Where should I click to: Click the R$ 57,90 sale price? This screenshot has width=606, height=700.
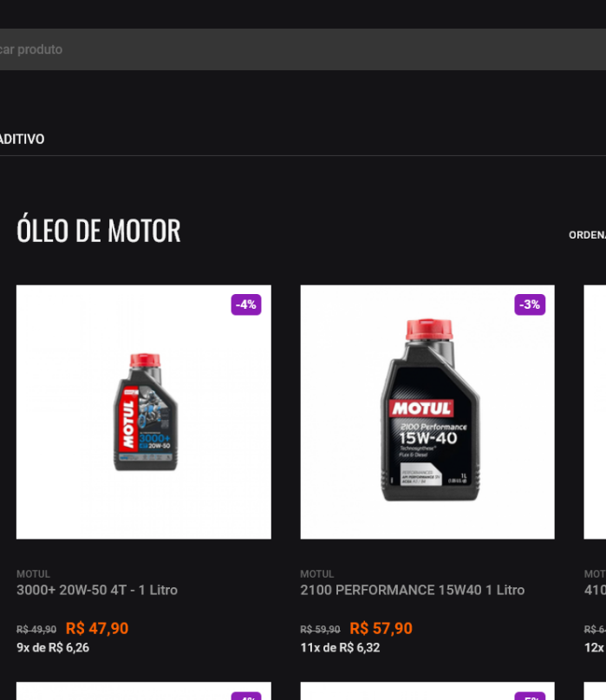point(381,628)
